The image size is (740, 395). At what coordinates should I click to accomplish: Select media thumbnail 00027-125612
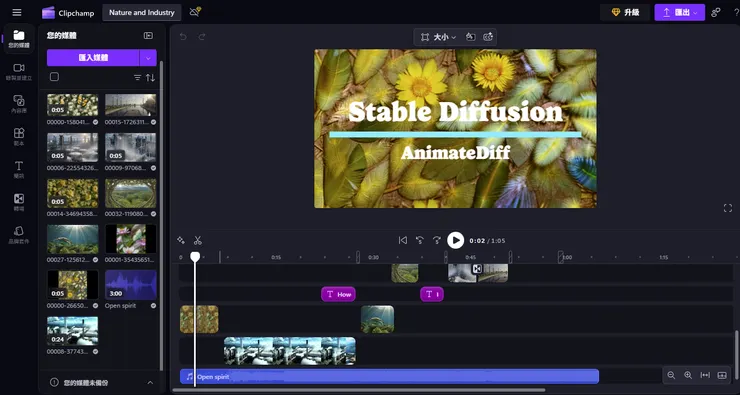(x=73, y=239)
